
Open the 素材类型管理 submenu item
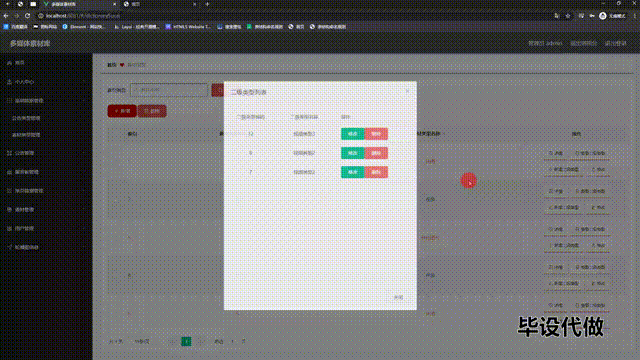26,135
